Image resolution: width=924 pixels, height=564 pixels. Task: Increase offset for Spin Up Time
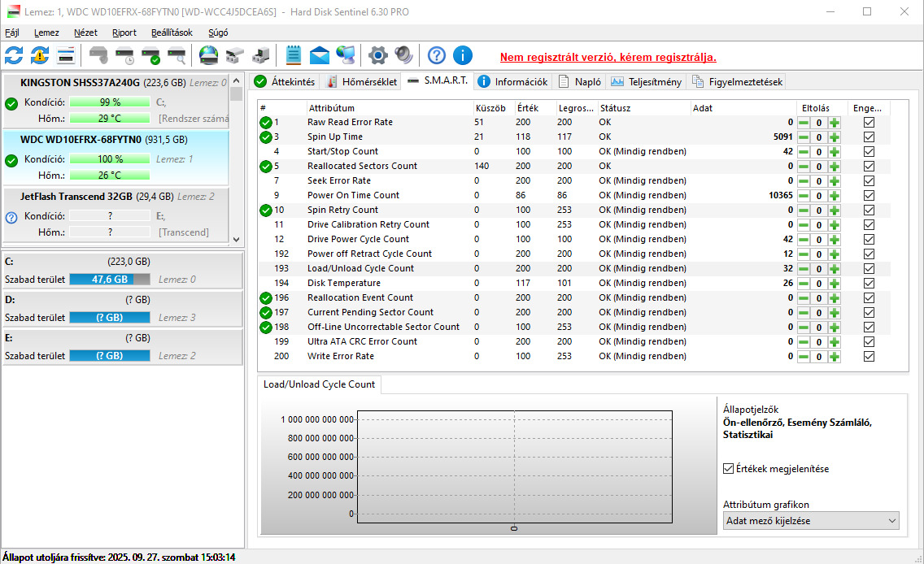(835, 137)
